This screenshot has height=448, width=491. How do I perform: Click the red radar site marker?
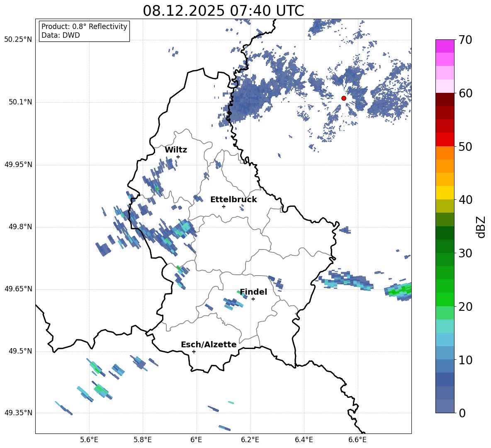pyautogui.click(x=343, y=98)
